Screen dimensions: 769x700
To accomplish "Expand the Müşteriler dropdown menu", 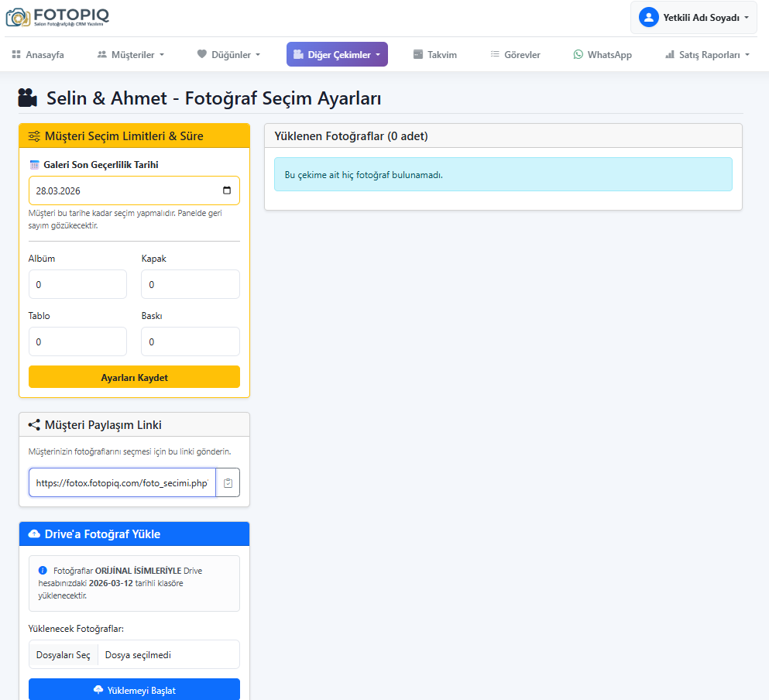I will (130, 55).
